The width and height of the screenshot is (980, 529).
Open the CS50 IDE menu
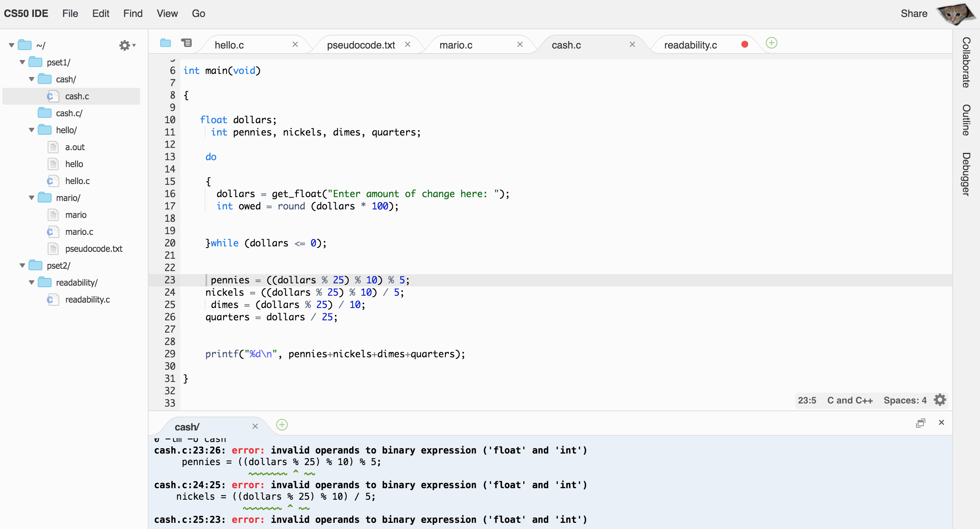point(26,13)
